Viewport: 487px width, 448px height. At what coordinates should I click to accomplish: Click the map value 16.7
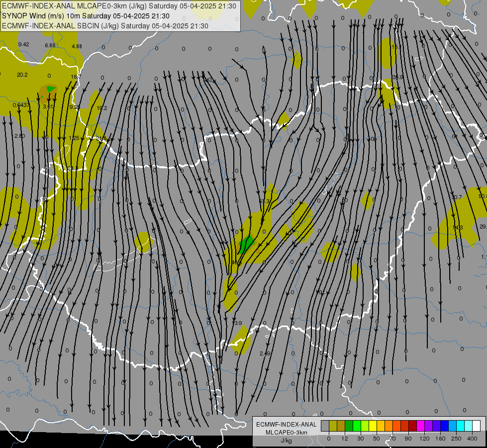pos(76,77)
